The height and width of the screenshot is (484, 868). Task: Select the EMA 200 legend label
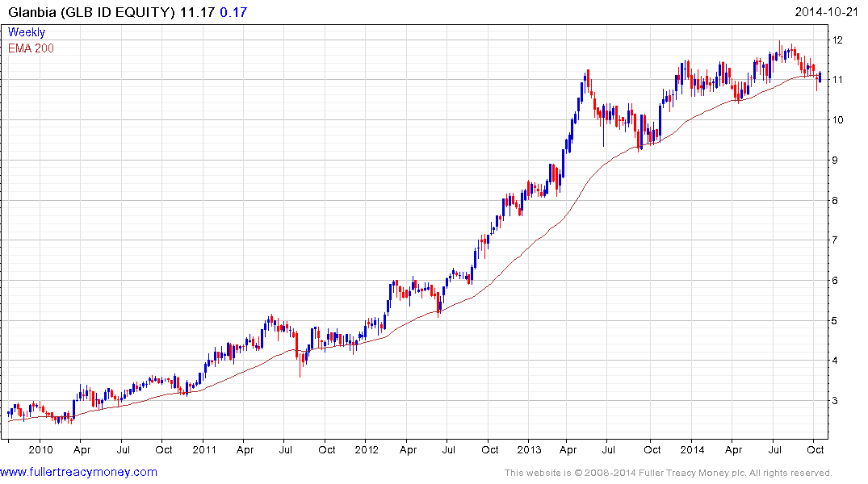(31, 48)
